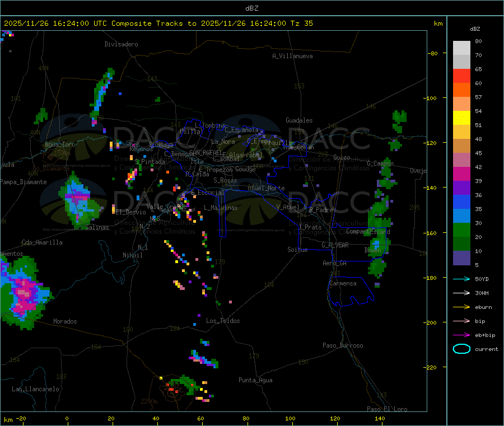The image size is (504, 426).
Task: Click the 100 tick on horizontal km axis
Action: click(290, 418)
